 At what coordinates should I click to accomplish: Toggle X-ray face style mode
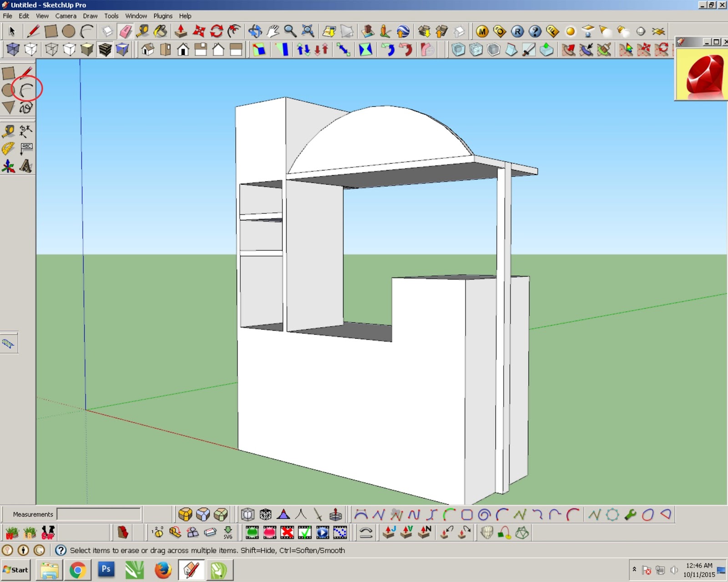[13, 50]
